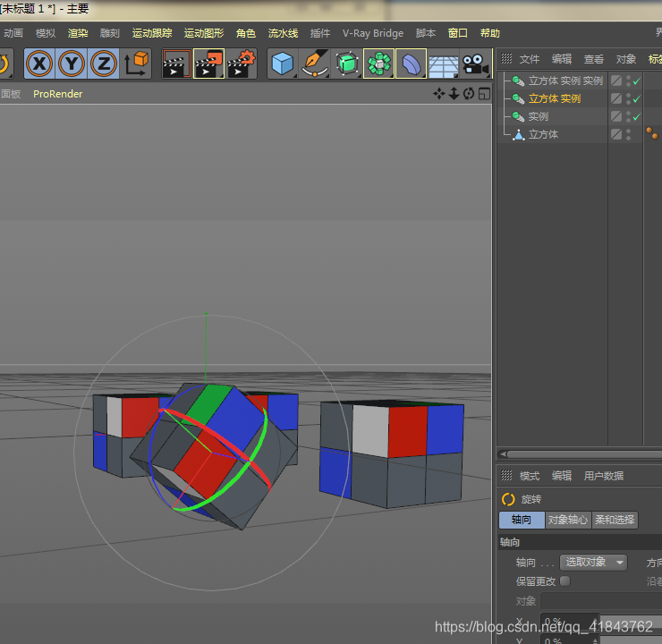
Task: Click Render to Picture Viewer icon
Action: [208, 64]
